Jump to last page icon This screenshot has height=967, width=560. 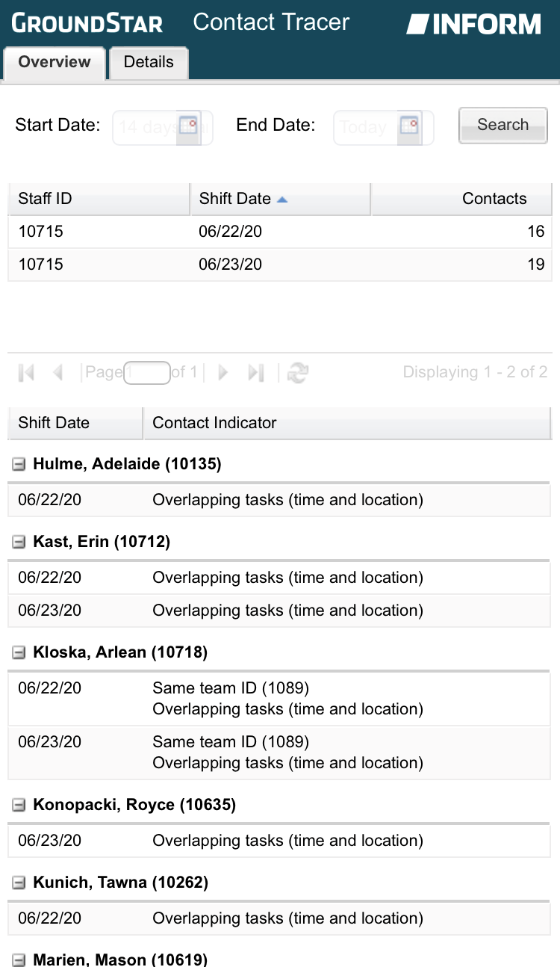point(256,372)
